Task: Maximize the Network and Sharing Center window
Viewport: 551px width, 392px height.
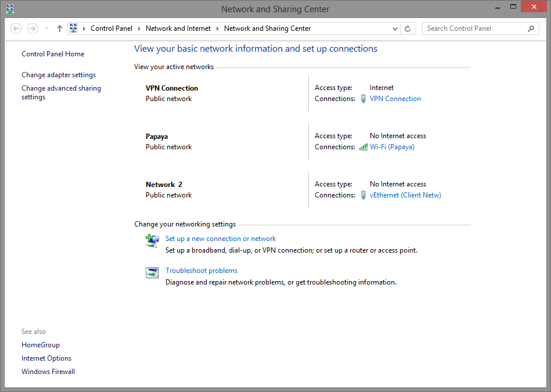Action: click(x=513, y=7)
